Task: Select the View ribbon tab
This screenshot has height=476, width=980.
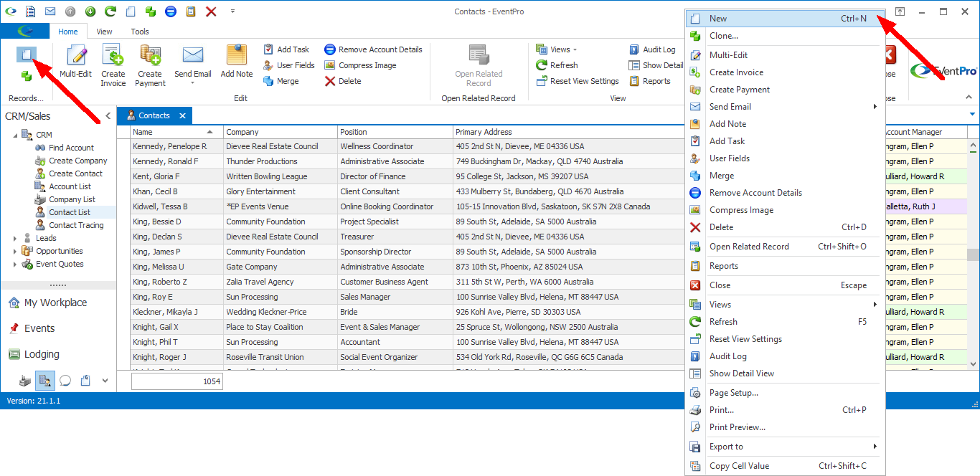Action: [105, 32]
